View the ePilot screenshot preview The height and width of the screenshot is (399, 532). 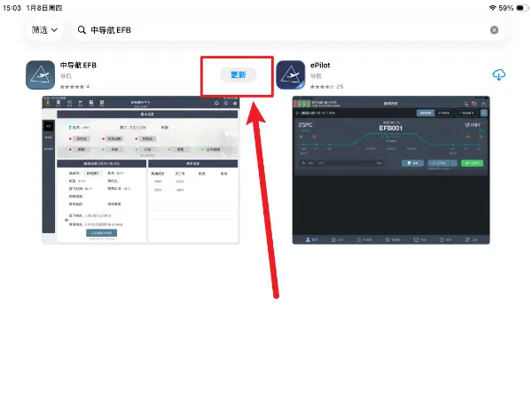(391, 170)
